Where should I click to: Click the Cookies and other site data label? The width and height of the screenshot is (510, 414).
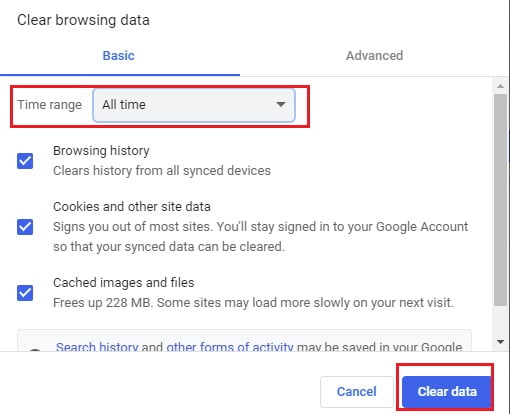tap(132, 207)
